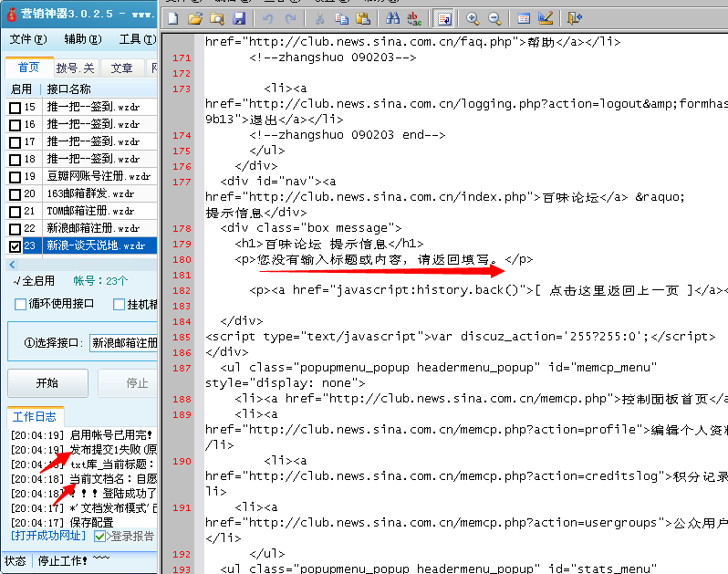This screenshot has width=728, height=574.
Task: Click the 营销神器 app title icon
Action: click(x=12, y=14)
